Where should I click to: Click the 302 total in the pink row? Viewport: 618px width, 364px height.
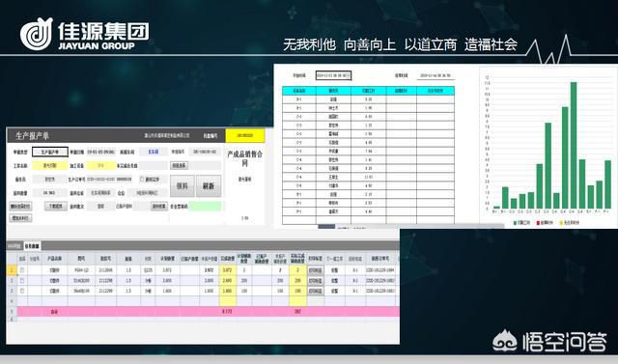(x=297, y=312)
